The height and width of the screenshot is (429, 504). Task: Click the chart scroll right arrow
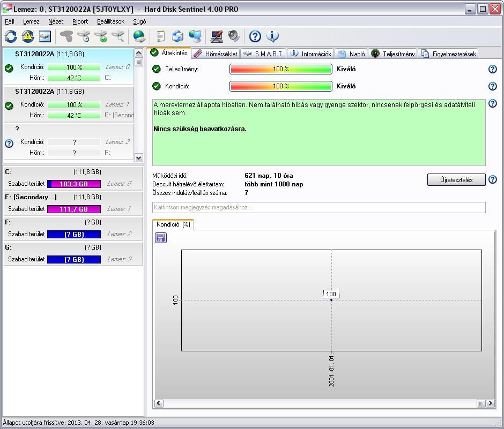490,403
